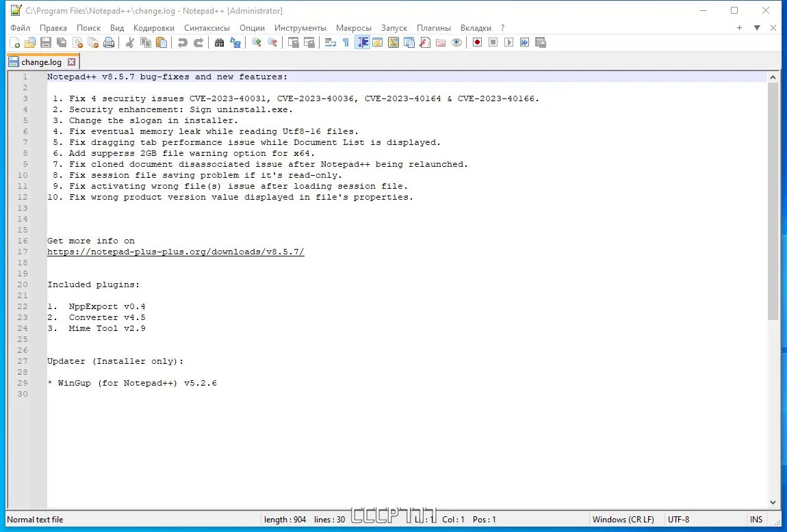Screen dimensions: 787x532
Task: Toggle the Function List panel icon
Action: [425, 42]
